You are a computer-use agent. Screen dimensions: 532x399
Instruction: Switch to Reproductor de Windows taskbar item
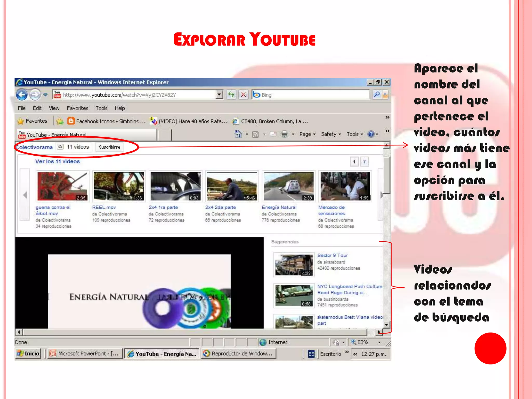[238, 354]
